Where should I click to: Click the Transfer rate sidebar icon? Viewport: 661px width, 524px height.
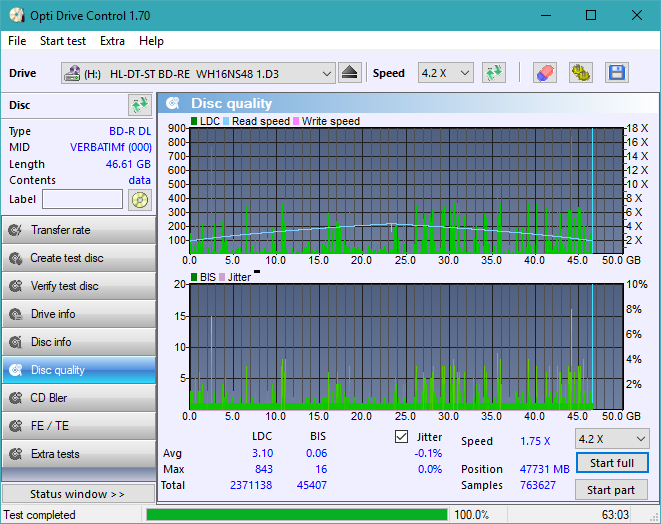(16, 230)
